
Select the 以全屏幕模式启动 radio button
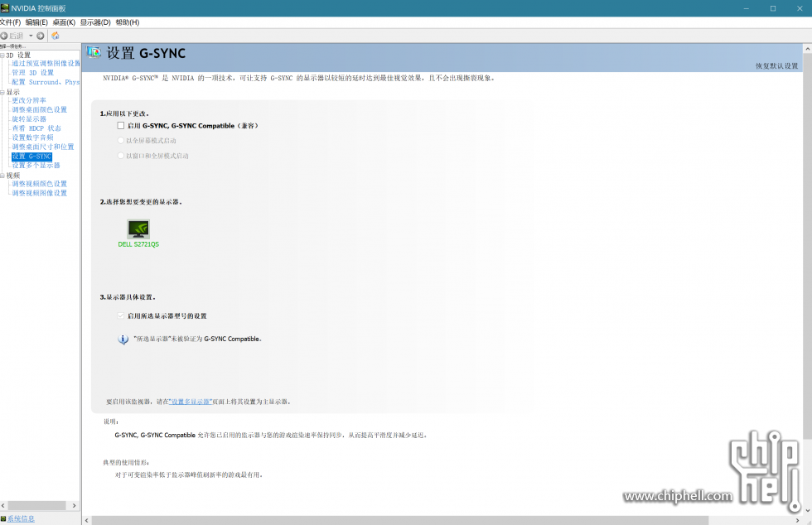(121, 140)
